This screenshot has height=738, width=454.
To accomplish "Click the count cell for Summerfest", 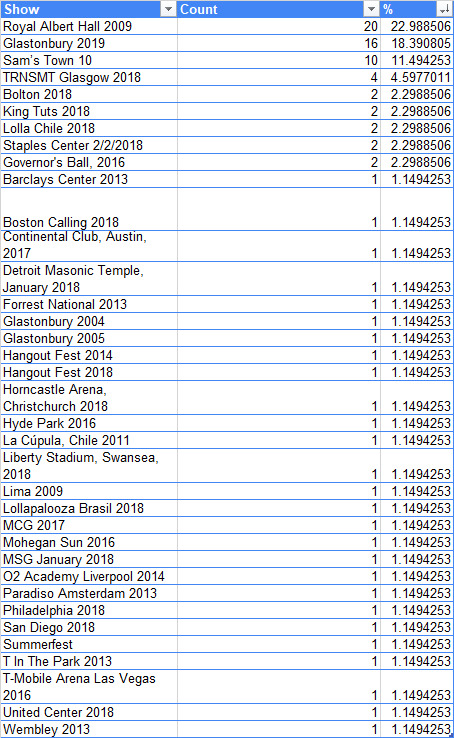I will (x=279, y=644).
